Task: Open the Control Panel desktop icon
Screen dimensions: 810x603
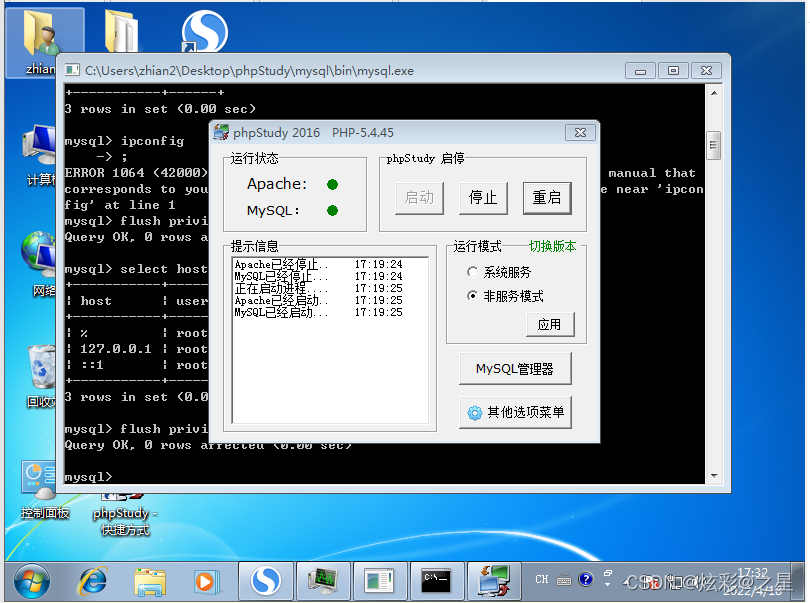Action: 44,490
